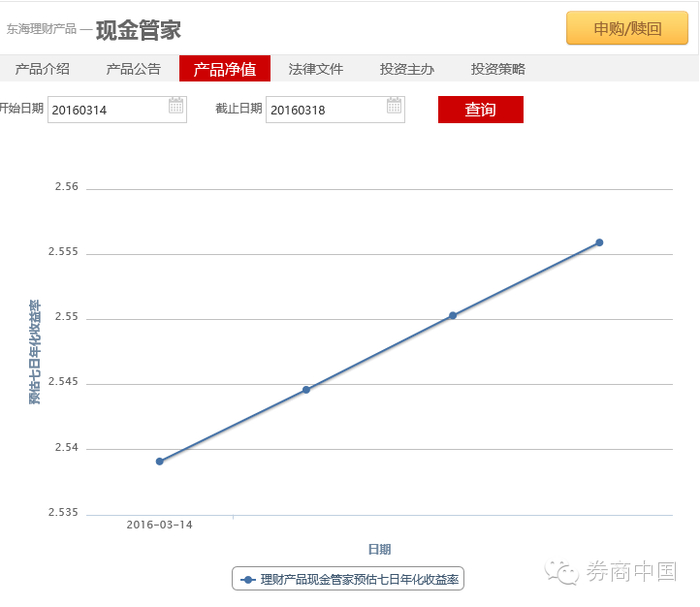Click the 开始日期 label
Image resolution: width=700 pixels, height=607 pixels.
coord(21,108)
